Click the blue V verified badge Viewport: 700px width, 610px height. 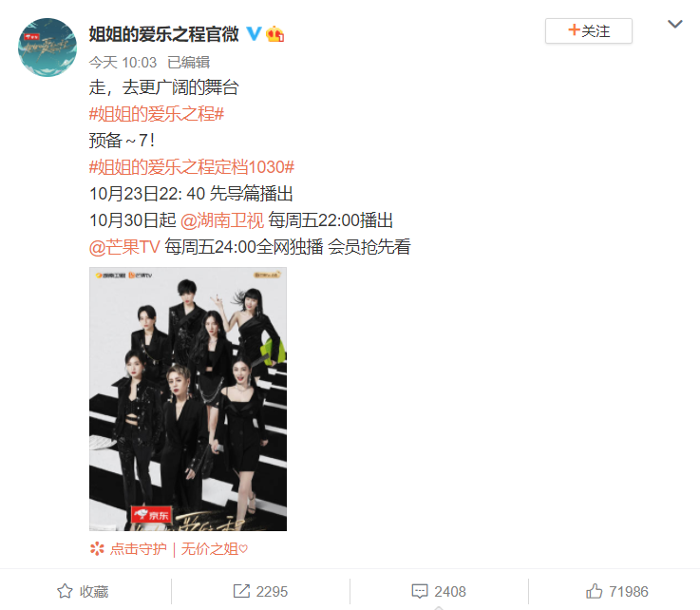point(254,33)
